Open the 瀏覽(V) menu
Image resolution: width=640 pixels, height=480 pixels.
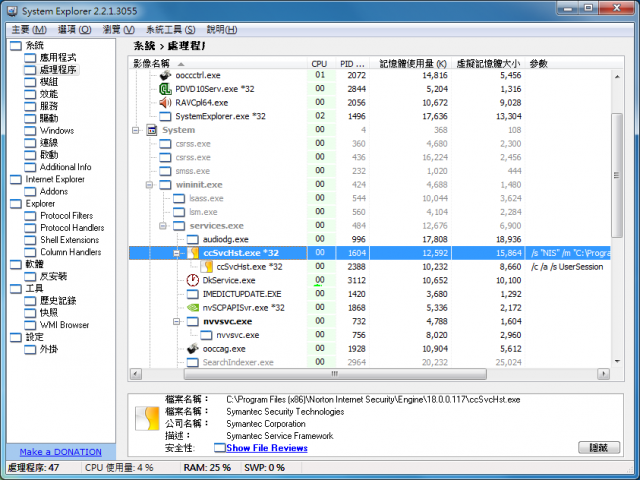point(118,29)
